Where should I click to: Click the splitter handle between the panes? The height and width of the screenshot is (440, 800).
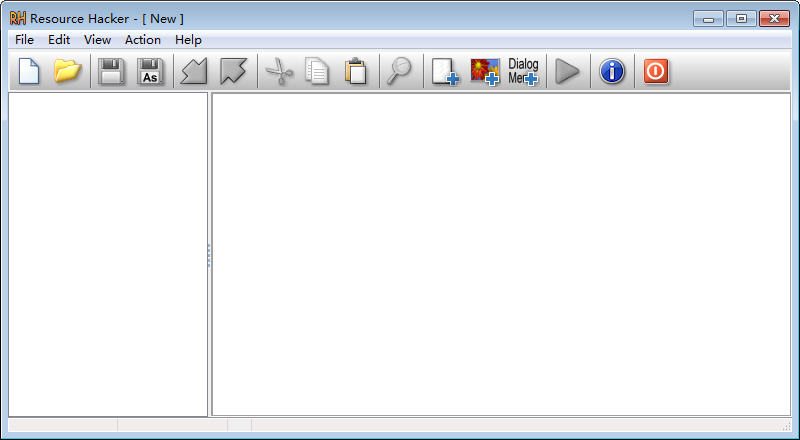(x=209, y=255)
